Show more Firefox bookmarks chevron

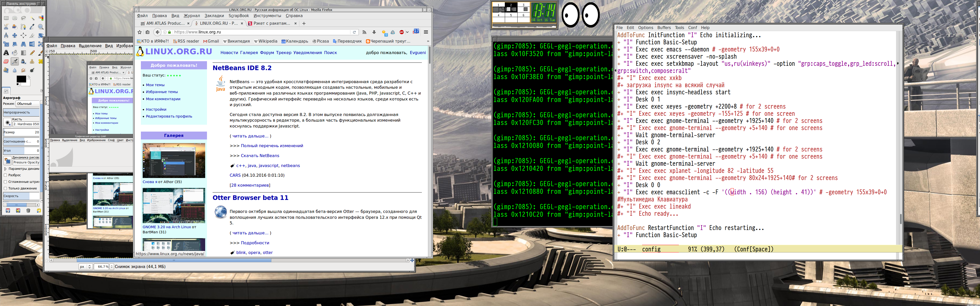coord(428,41)
